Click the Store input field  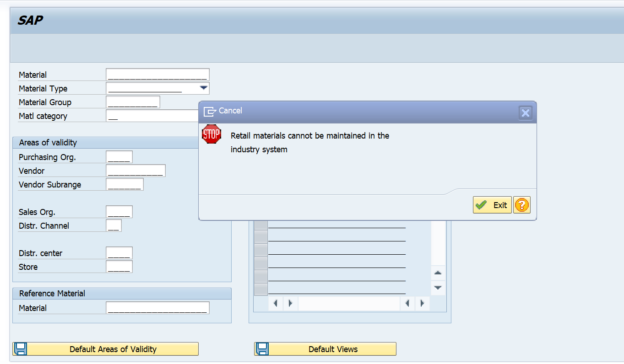point(119,266)
